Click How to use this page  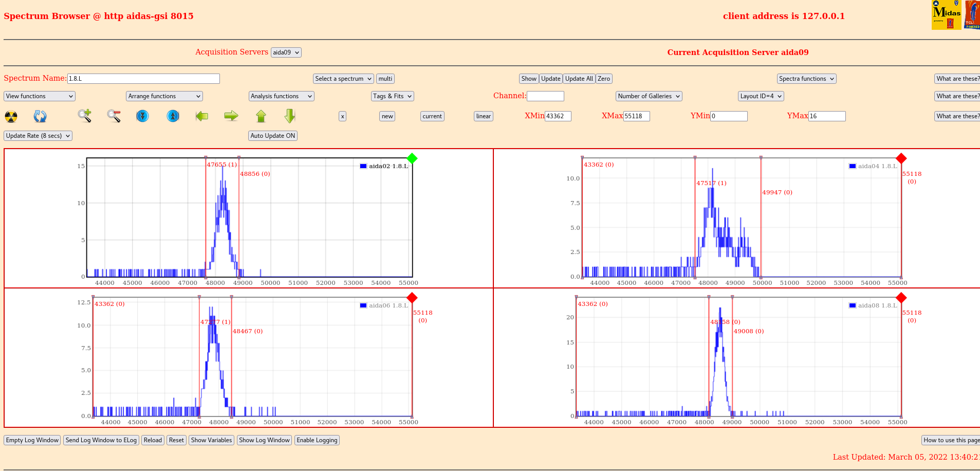pyautogui.click(x=951, y=440)
